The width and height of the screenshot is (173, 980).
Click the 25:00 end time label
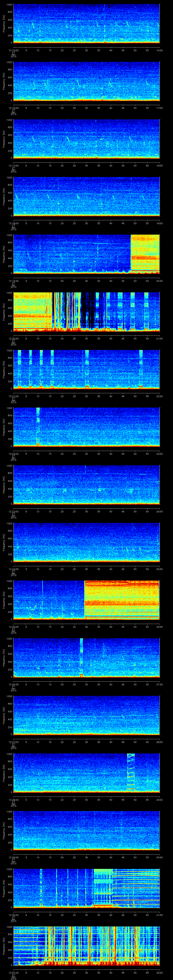(160, 569)
